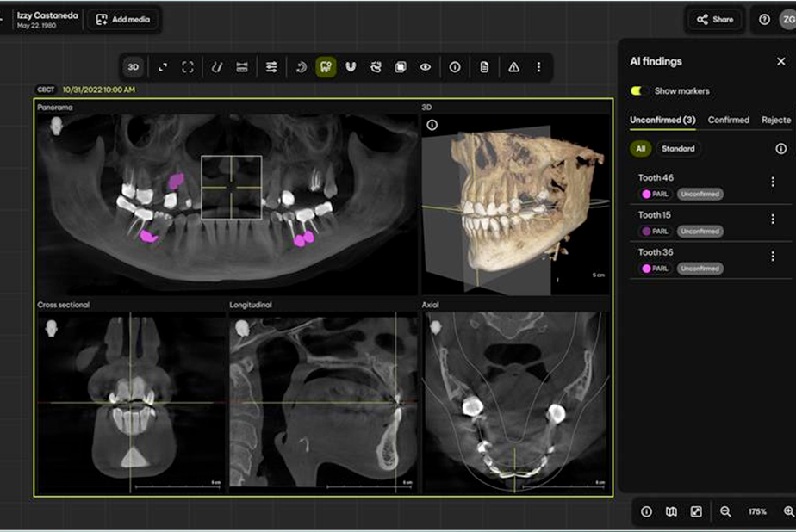Switch to the Rejected tab
This screenshot has width=796, height=532.
click(776, 121)
